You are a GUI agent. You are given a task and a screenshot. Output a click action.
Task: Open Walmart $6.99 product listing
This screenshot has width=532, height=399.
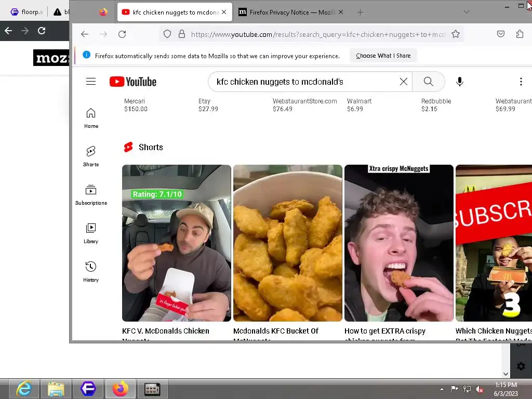359,105
